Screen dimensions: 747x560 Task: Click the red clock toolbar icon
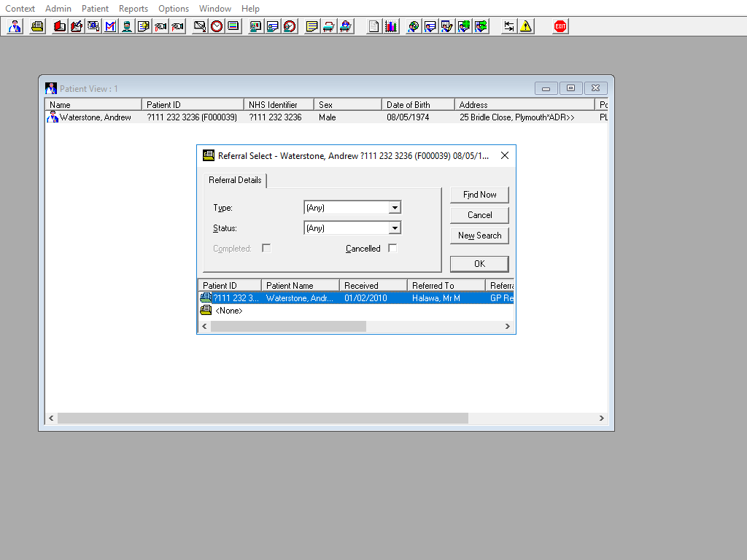[216, 26]
